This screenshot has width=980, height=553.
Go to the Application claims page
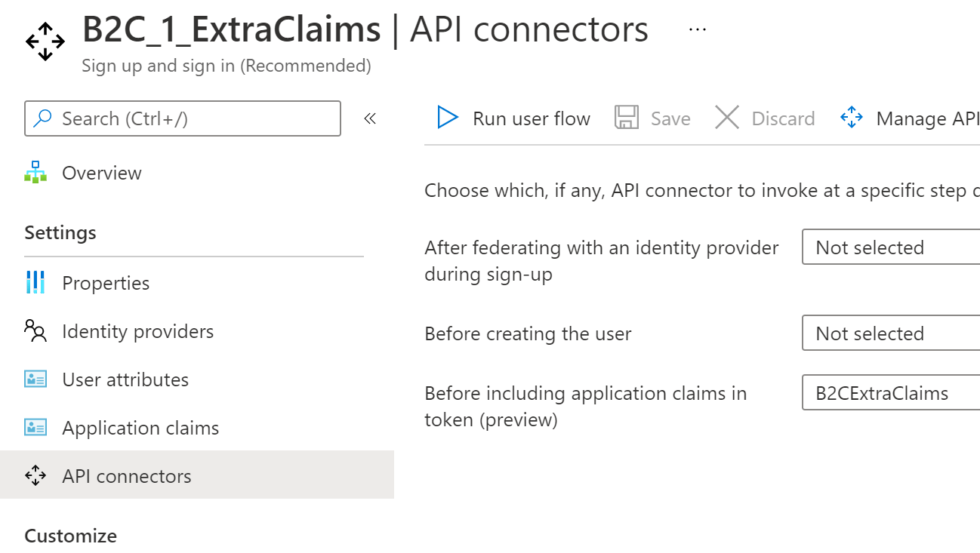[x=140, y=428]
